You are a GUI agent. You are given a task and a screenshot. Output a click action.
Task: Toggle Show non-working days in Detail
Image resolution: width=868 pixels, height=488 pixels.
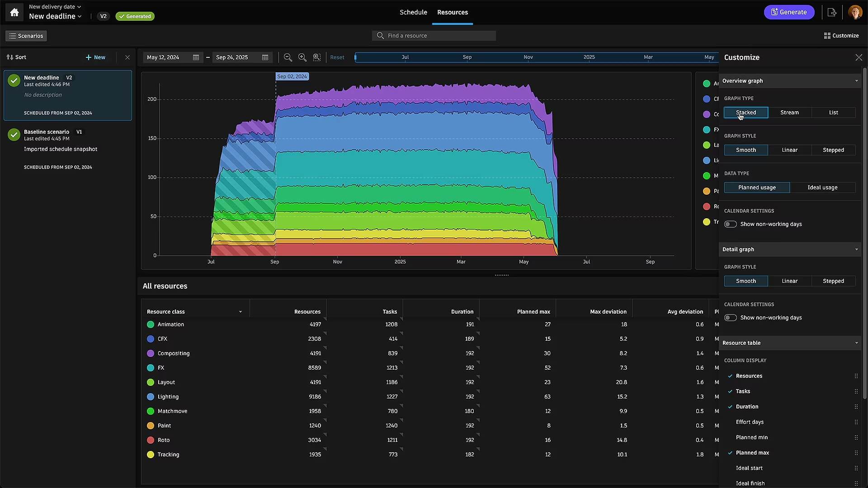[x=730, y=318]
